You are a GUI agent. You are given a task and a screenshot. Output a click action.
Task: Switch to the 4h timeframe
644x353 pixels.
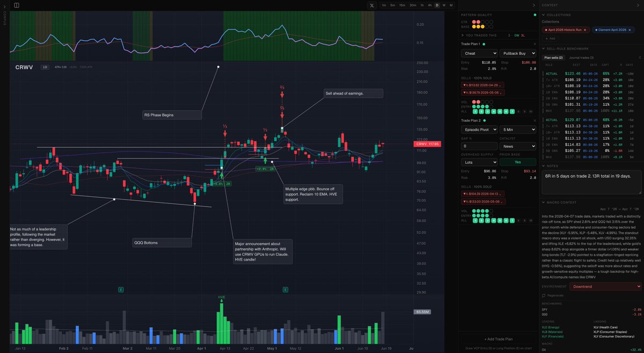point(430,5)
